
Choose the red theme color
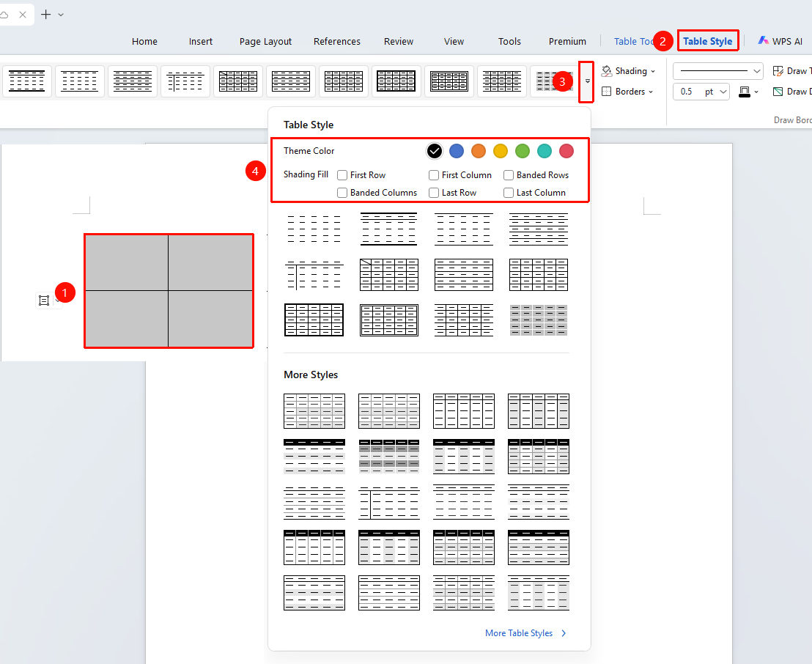coord(566,151)
